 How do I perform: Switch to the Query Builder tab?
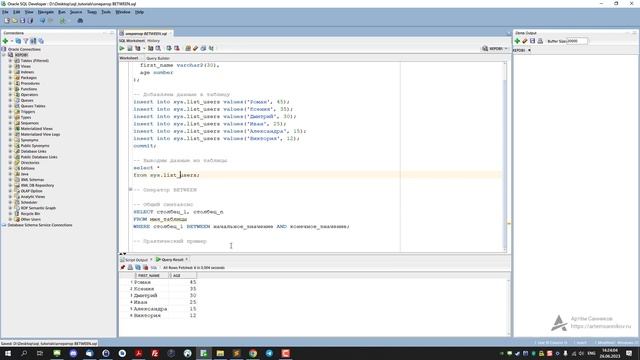click(x=158, y=58)
